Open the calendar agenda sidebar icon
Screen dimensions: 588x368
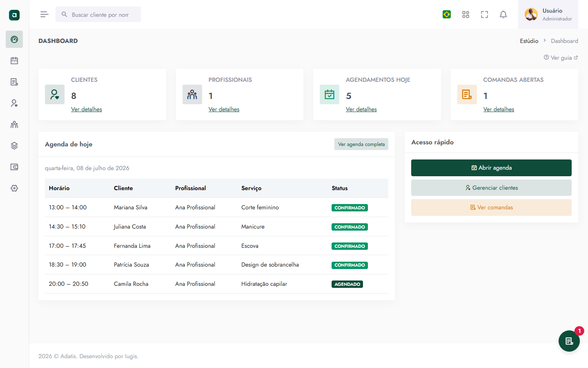[x=14, y=61]
